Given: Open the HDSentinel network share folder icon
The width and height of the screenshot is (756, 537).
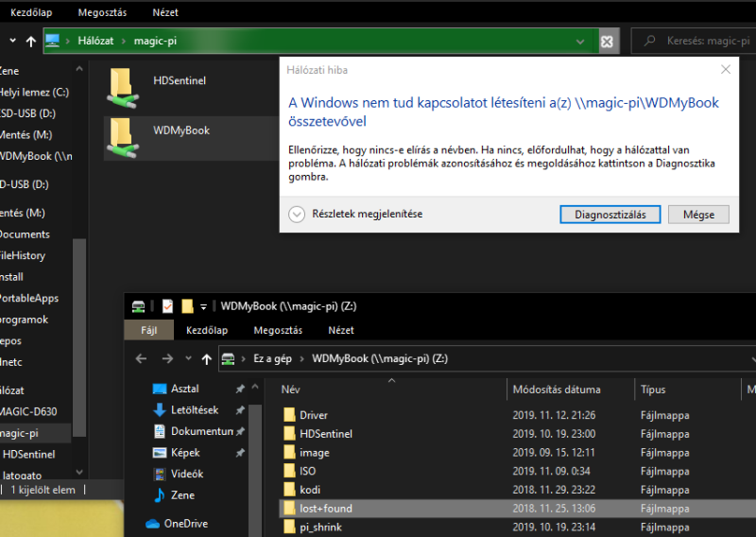Looking at the screenshot, I should [123, 87].
